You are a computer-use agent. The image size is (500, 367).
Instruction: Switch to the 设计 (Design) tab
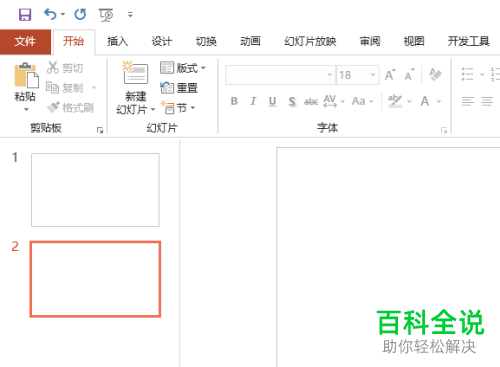(162, 41)
